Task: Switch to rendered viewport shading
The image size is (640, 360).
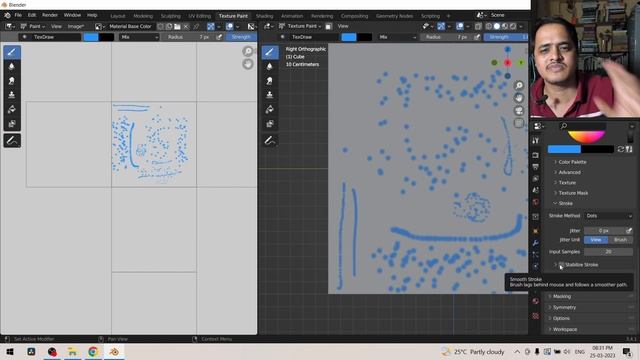Action: (513, 26)
